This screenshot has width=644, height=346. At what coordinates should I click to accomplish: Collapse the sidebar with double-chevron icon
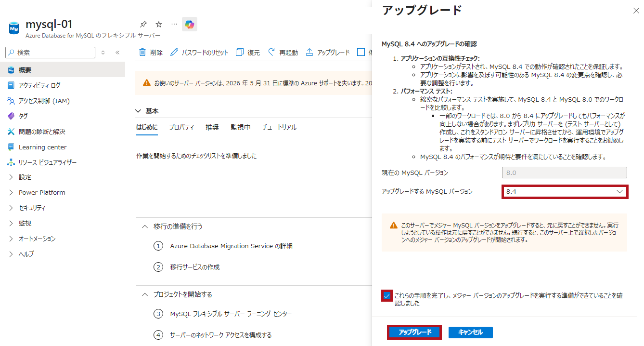pos(117,53)
